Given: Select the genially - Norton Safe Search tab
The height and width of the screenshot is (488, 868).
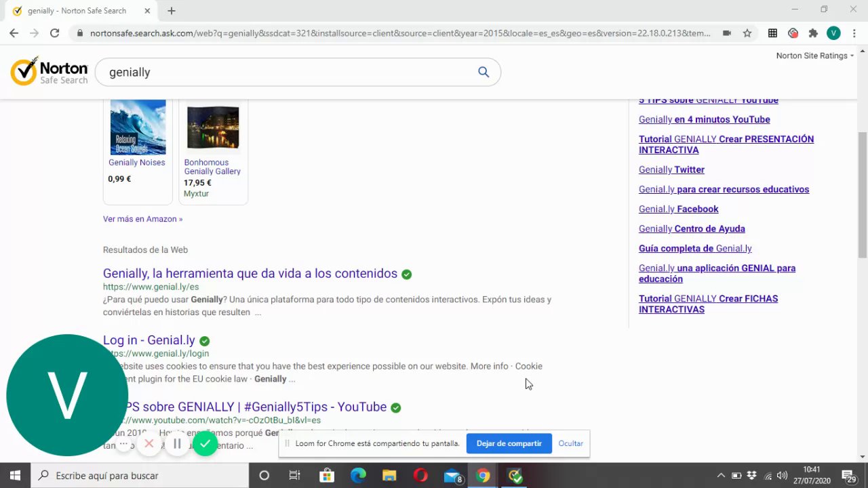Looking at the screenshot, I should click(x=81, y=11).
